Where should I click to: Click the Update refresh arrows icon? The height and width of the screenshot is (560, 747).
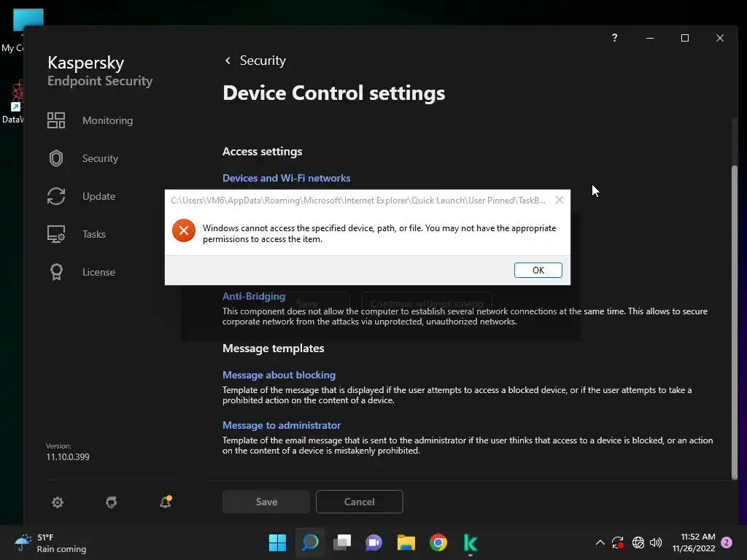tap(56, 196)
